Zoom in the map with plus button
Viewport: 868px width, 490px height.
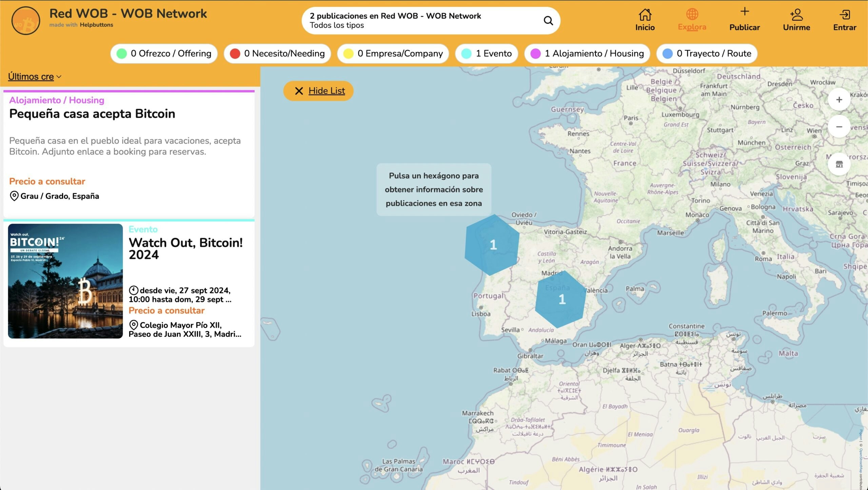tap(839, 100)
